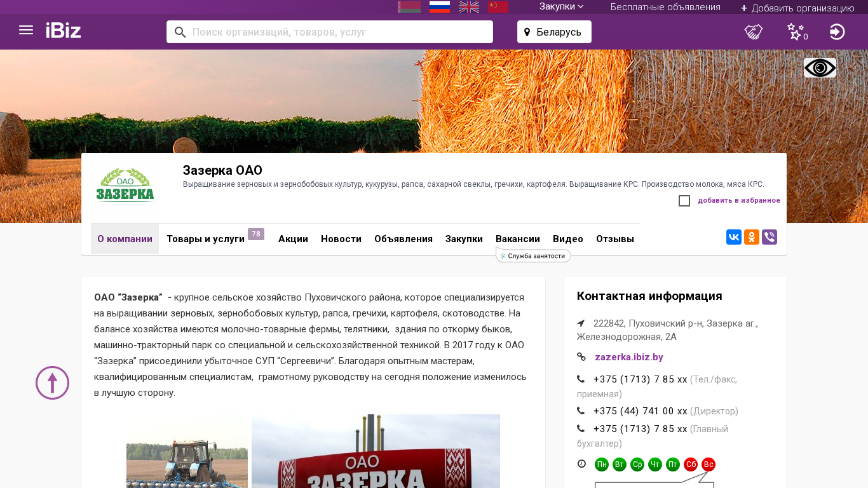
Task: Switch to Chinese language flag
Action: [498, 6]
